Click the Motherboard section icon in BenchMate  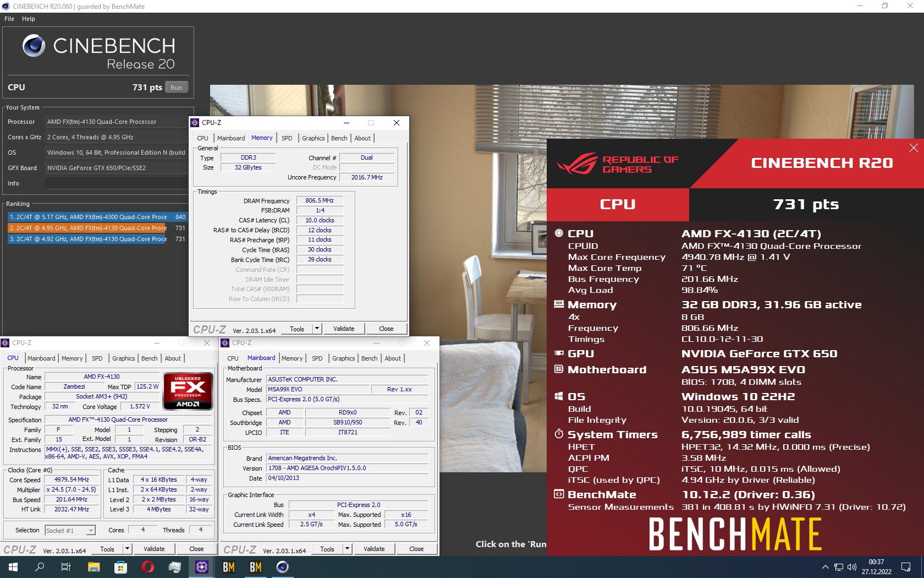pyautogui.click(x=559, y=369)
